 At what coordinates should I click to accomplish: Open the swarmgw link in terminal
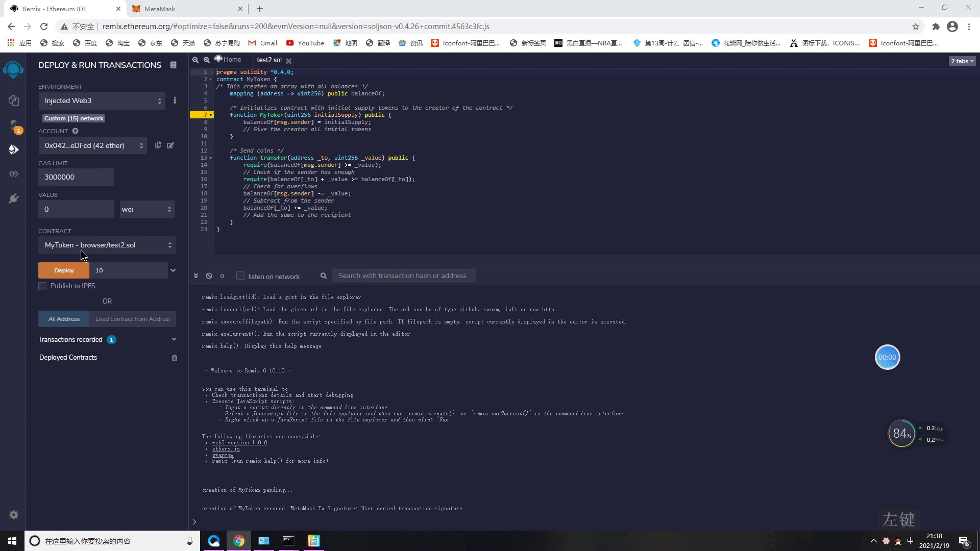(x=223, y=455)
